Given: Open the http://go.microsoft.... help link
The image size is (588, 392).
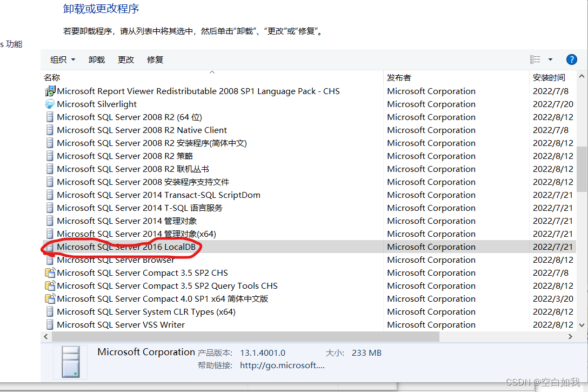Looking at the screenshot, I should 282,366.
